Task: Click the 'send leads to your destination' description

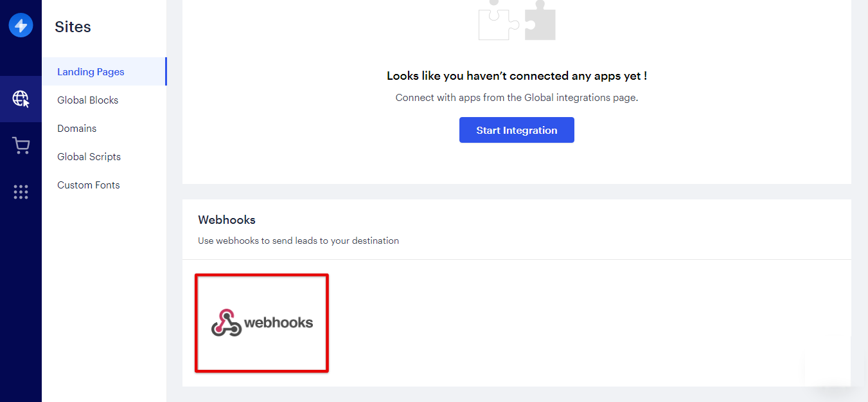Action: [x=298, y=241]
